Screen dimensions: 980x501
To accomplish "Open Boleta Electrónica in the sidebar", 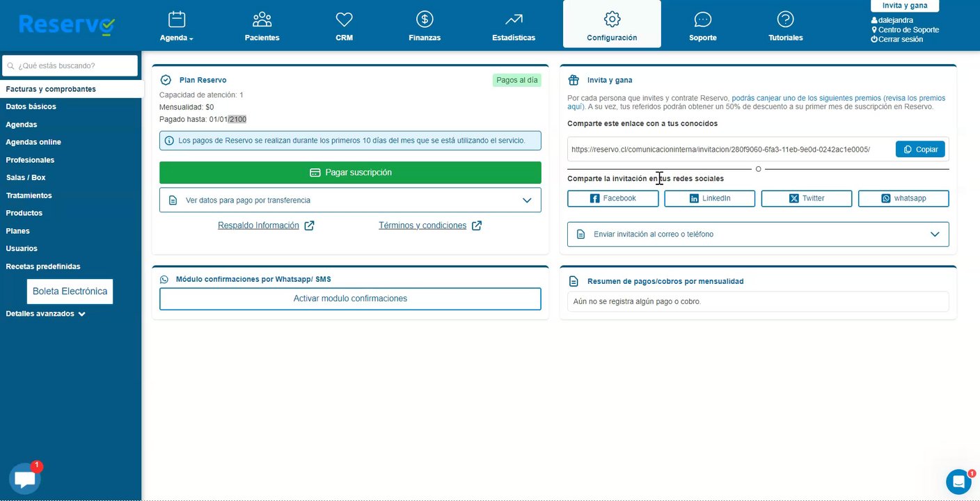I will click(70, 292).
